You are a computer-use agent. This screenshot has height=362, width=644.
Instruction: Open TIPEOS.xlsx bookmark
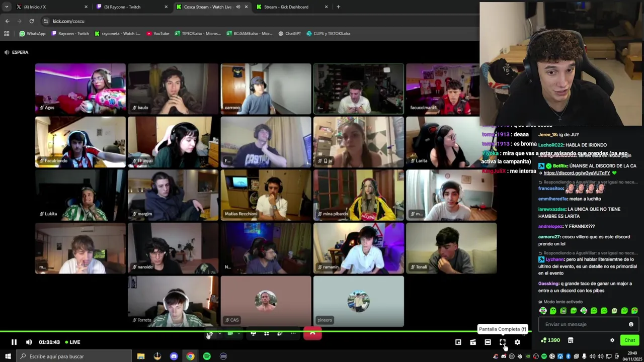pyautogui.click(x=198, y=34)
